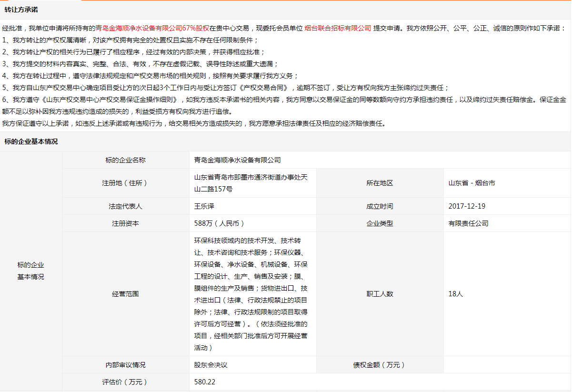Select value 青岛金海顺净水设备有限公司 in the table
Image resolution: width=572 pixels, height=392 pixels.
click(238, 160)
